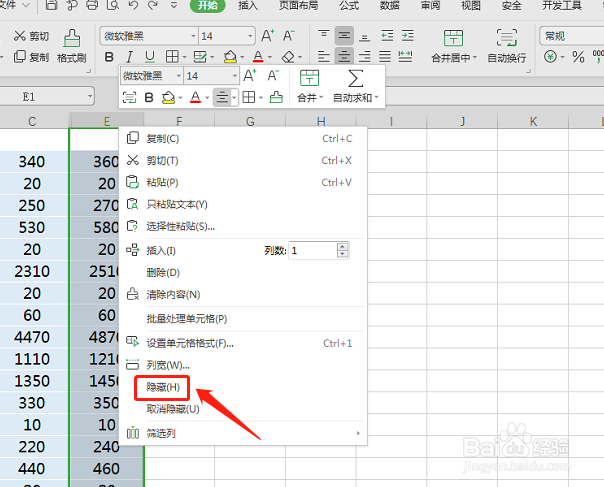Open the 数据 ribbon tab
The height and width of the screenshot is (487, 604).
[x=389, y=5]
